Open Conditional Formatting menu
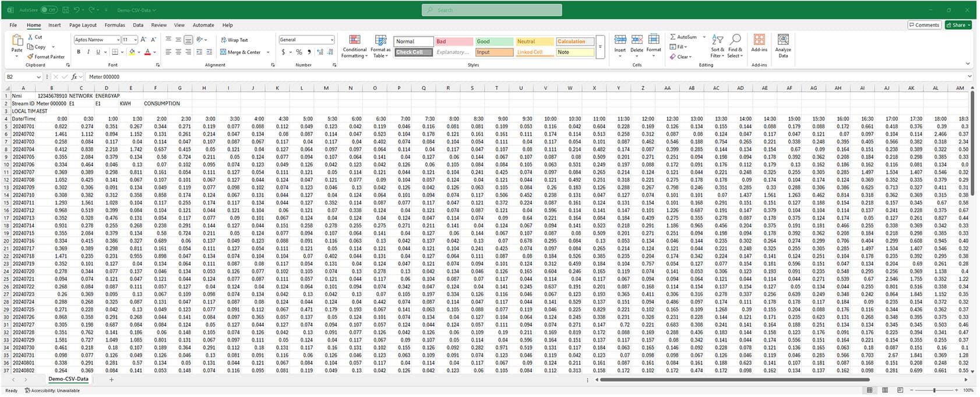Viewport: 980px width, 397px height. (x=354, y=46)
